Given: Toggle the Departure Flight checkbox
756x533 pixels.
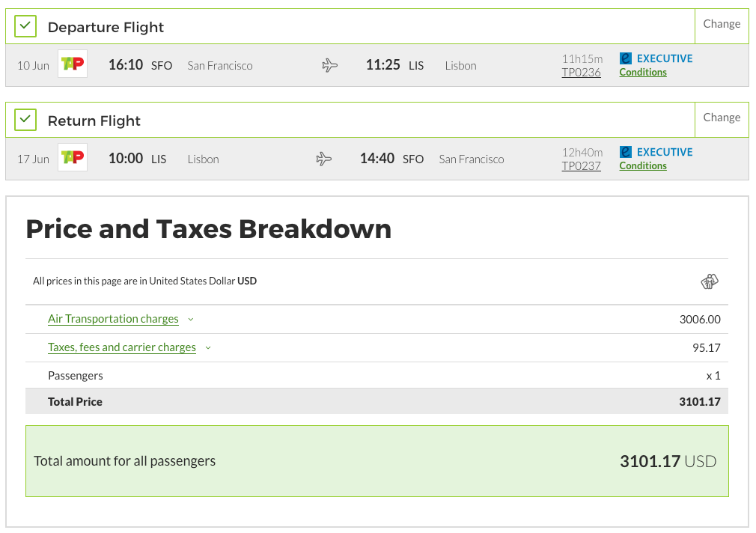Looking at the screenshot, I should pyautogui.click(x=26, y=27).
